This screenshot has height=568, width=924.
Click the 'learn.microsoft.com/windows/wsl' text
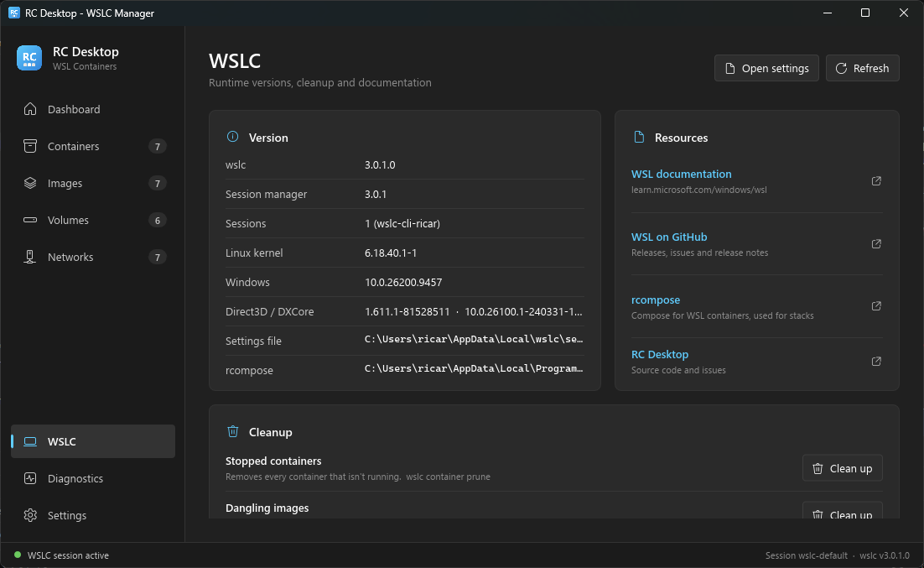click(x=699, y=190)
